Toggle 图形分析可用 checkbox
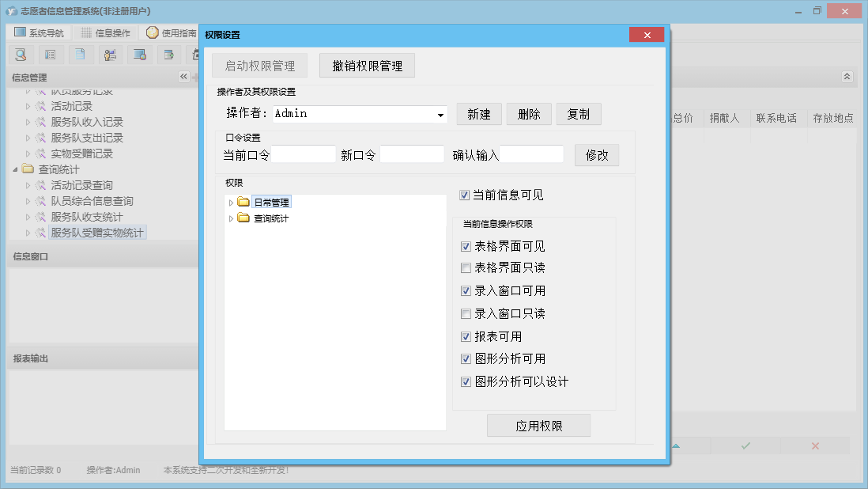 tap(466, 359)
